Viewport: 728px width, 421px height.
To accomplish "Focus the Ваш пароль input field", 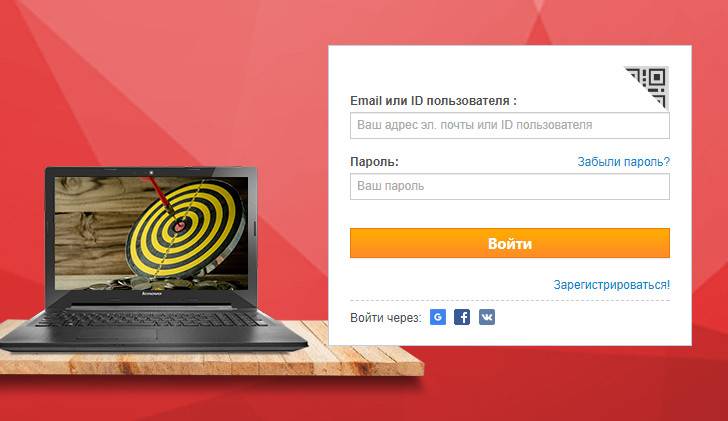I will (x=510, y=187).
